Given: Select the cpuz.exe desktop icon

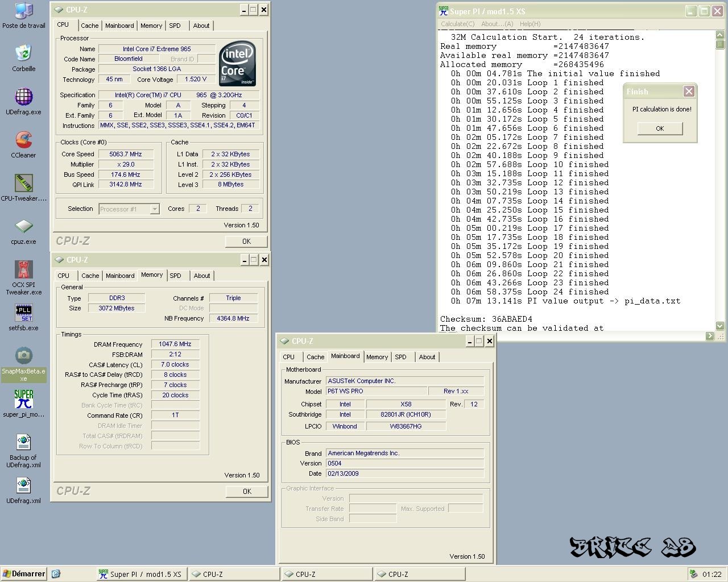Looking at the screenshot, I should click(23, 226).
